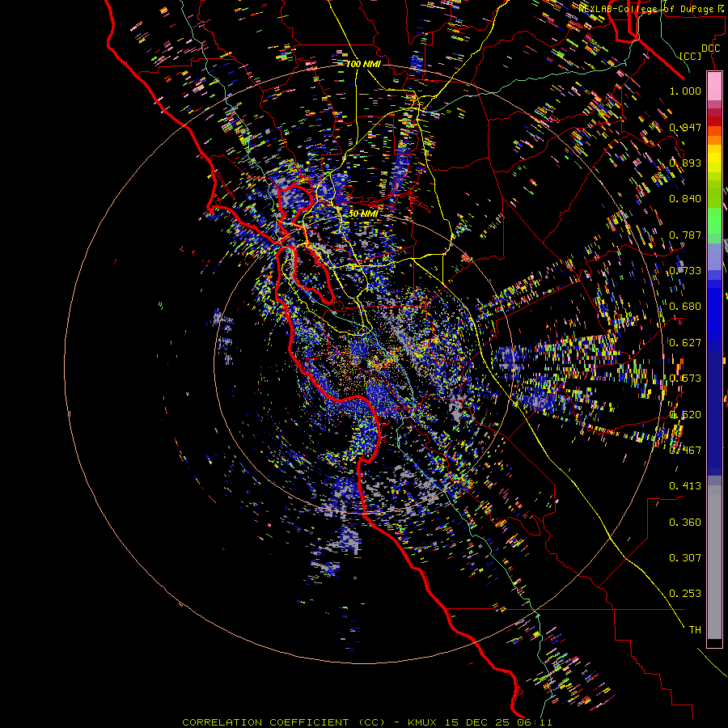Click the "CORRELATION COEFFICIENT (CC)" caption text
Image resolution: width=728 pixels, height=728 pixels.
(x=283, y=722)
